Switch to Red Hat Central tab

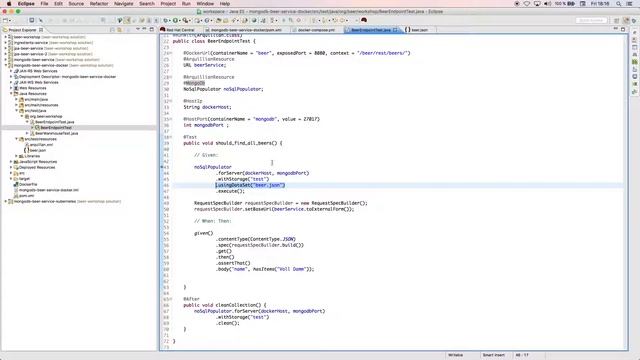pyautogui.click(x=180, y=30)
